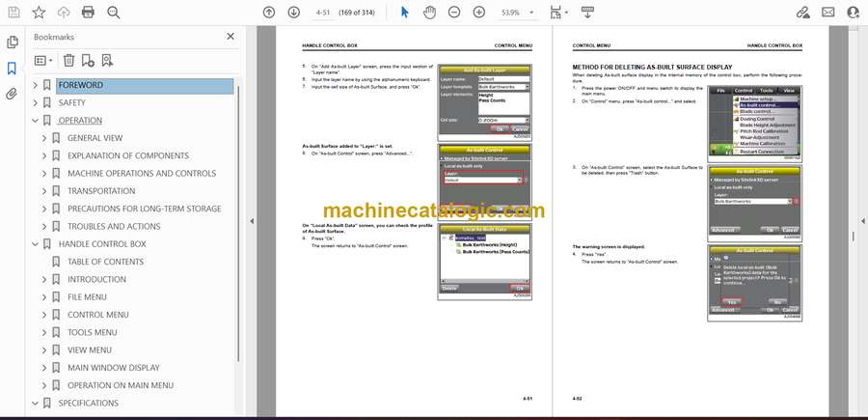Go to previous page arrow

click(x=269, y=13)
